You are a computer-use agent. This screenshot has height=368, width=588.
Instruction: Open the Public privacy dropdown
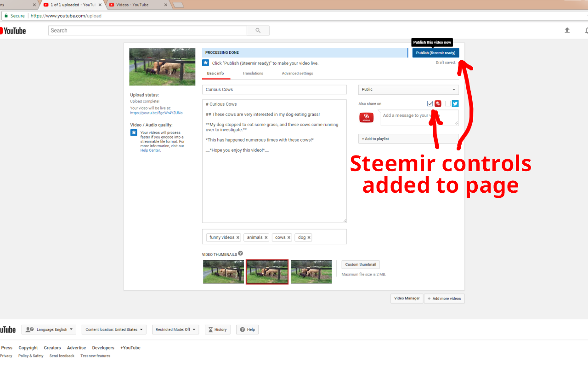coord(408,90)
